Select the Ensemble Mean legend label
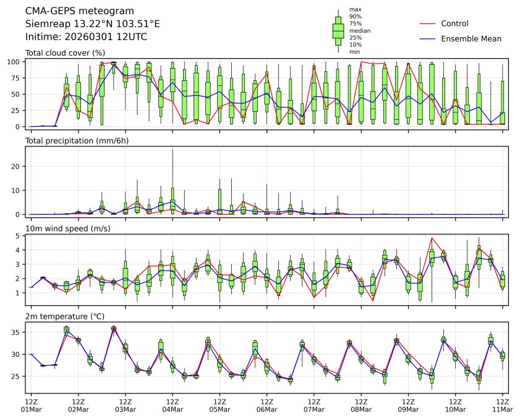520x420 pixels. coord(471,39)
